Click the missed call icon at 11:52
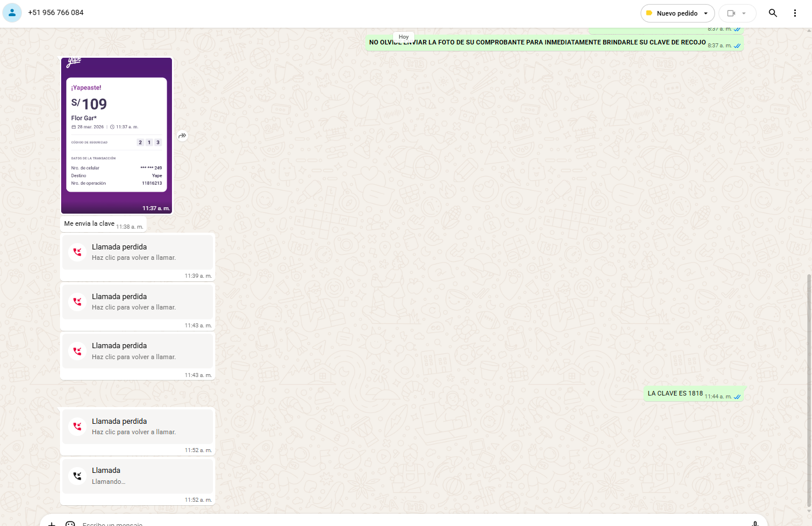 coord(77,426)
